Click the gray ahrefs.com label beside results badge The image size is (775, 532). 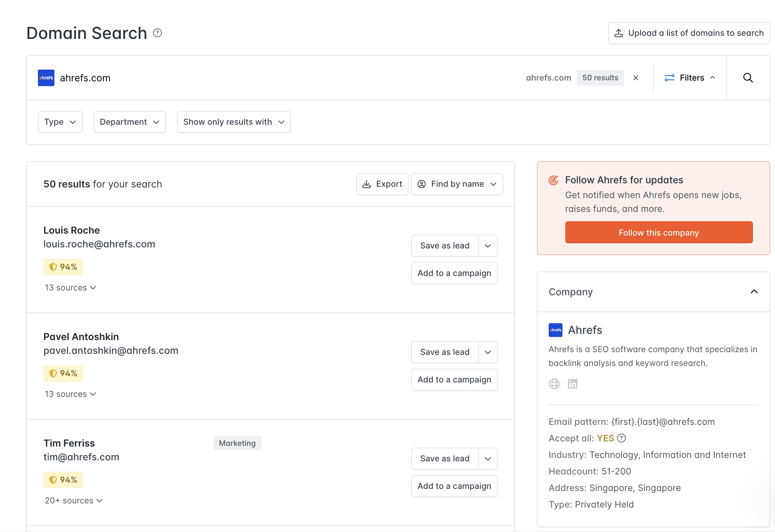549,78
